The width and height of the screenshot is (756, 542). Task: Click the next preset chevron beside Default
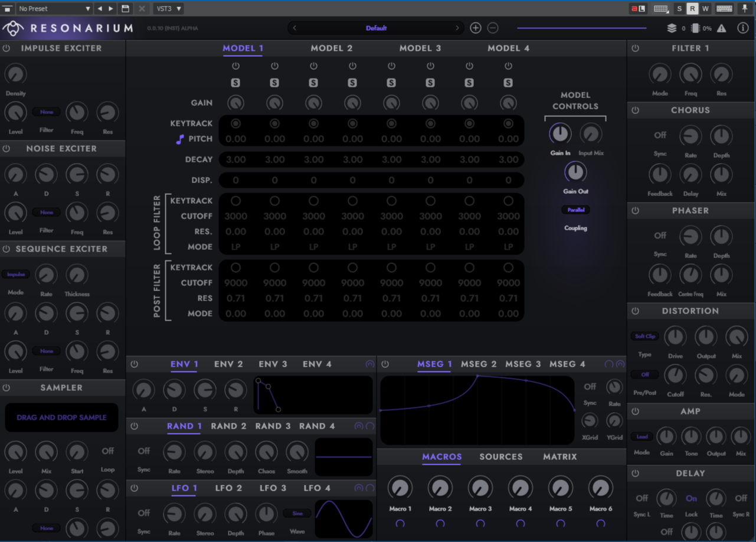pyautogui.click(x=457, y=28)
